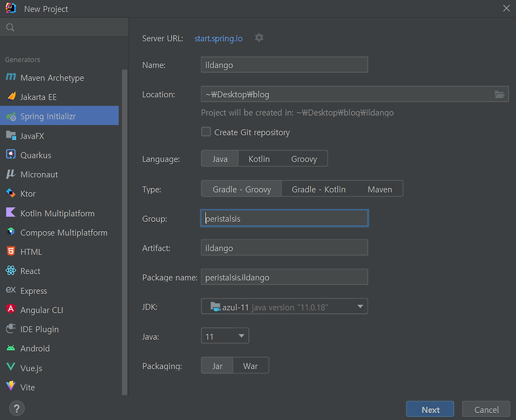Enable the Create Git repository checkbox
Viewport: 516px width, 420px height.
click(x=206, y=132)
